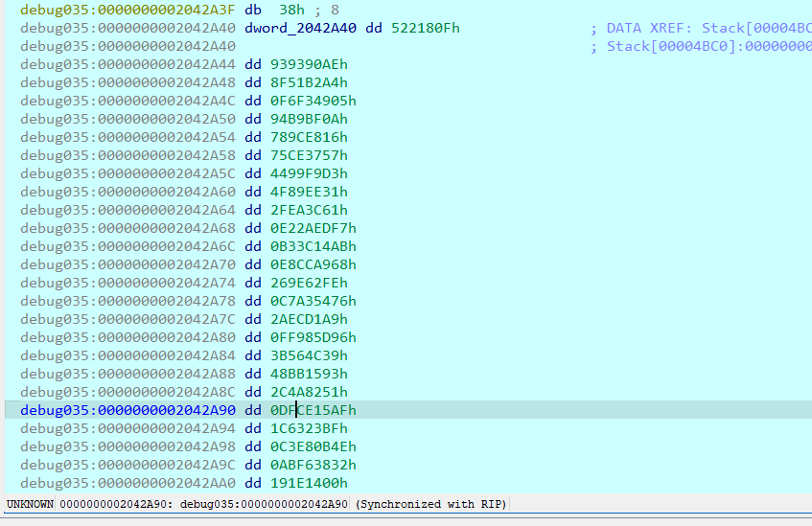The height and width of the screenshot is (526, 812).
Task: Click value 4F89EE31h
Action: [309, 192]
